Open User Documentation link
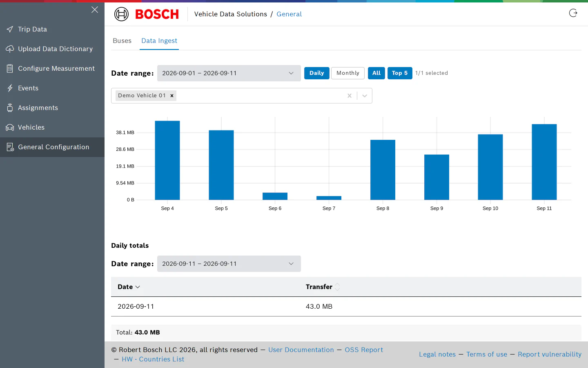The width and height of the screenshot is (588, 368). point(301,350)
